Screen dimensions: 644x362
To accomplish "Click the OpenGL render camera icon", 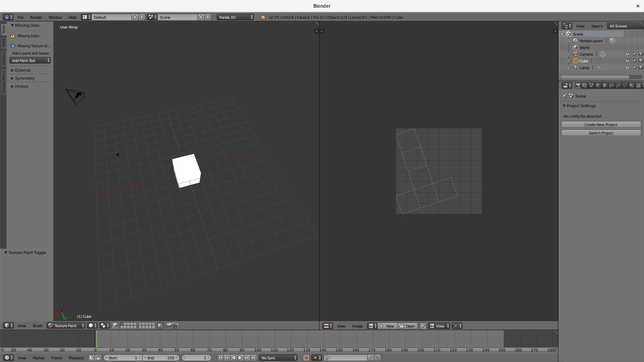I will click(169, 326).
